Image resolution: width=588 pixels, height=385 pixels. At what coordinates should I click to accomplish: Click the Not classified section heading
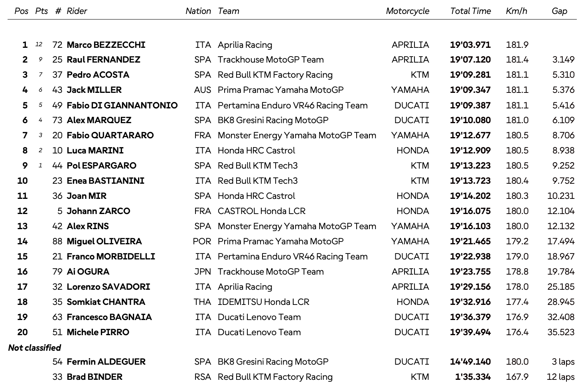pyautogui.click(x=35, y=348)
